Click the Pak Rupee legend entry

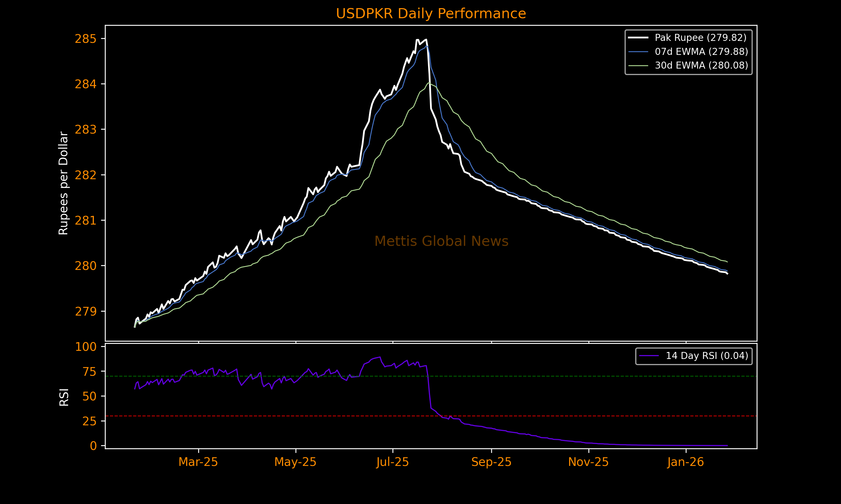[x=700, y=38]
